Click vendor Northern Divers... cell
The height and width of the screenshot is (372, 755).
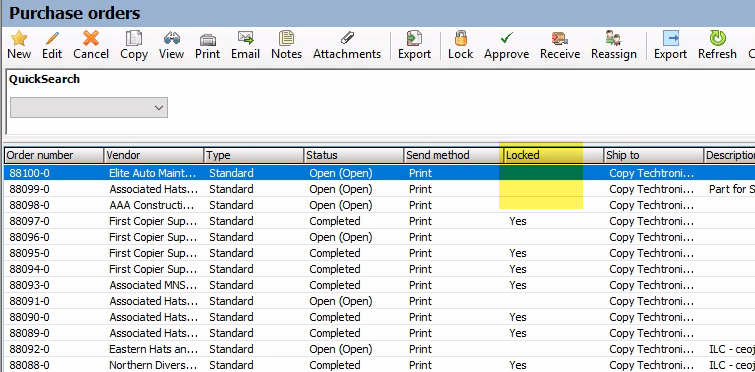154,365
